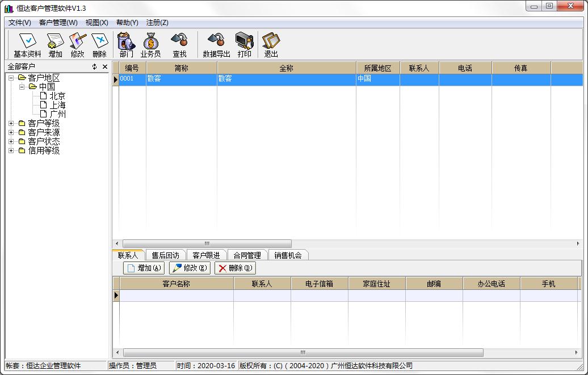Click the 全部客户 panel title
The height and width of the screenshot is (375, 588).
tap(22, 66)
